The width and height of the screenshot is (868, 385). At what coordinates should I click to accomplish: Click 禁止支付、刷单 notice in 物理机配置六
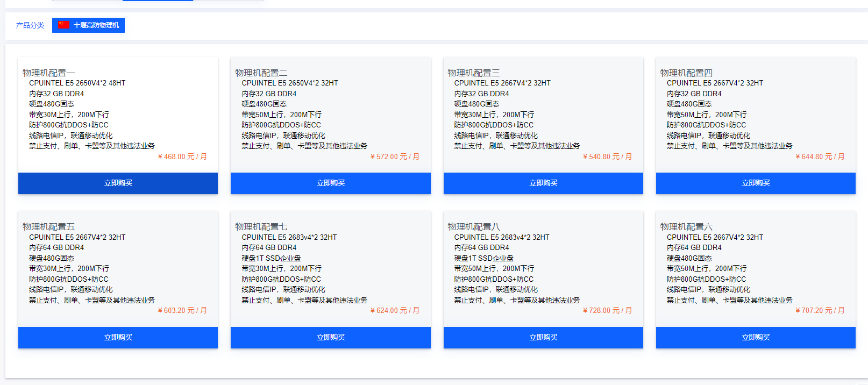coord(730,300)
